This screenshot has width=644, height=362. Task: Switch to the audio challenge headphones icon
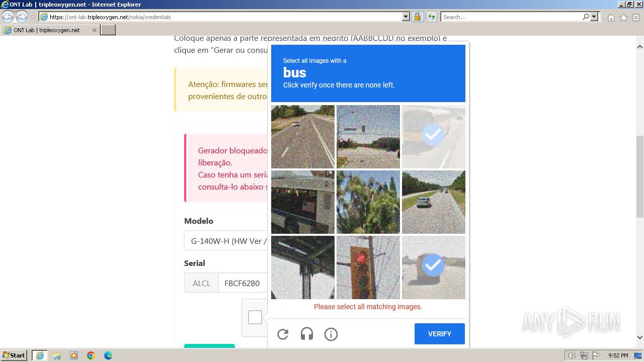[307, 334]
